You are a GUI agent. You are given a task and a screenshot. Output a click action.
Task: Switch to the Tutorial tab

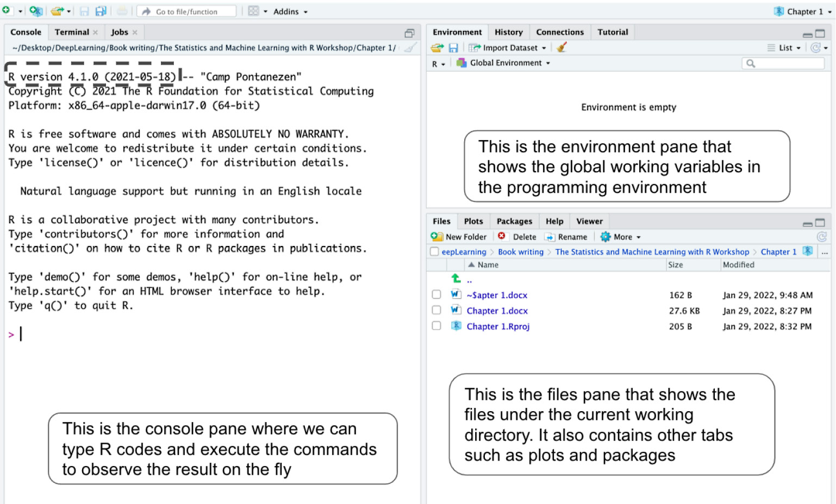[613, 32]
